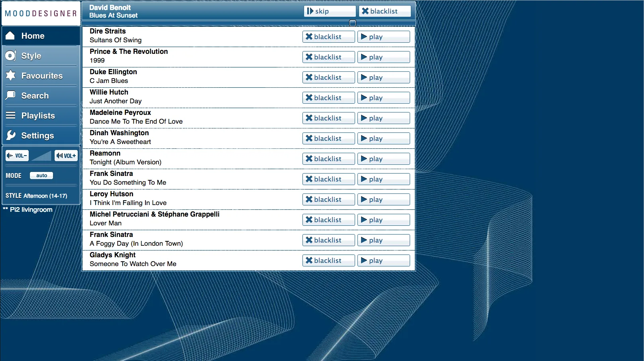Go to Favourites
The width and height of the screenshot is (644, 361).
pos(41,76)
